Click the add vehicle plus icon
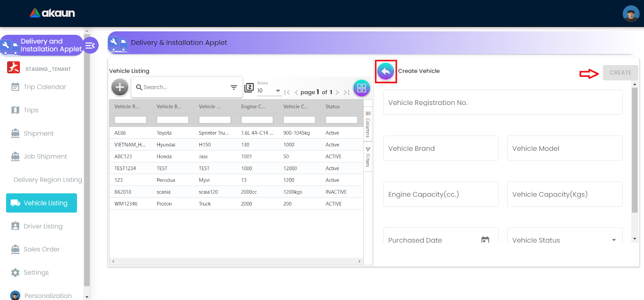Screen dimensions: 644x300 pyautogui.click(x=120, y=87)
